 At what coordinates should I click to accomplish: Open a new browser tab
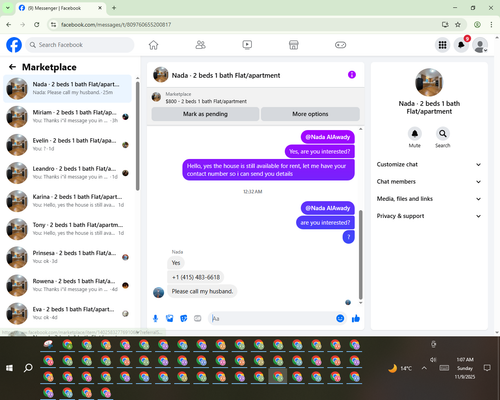tap(114, 8)
